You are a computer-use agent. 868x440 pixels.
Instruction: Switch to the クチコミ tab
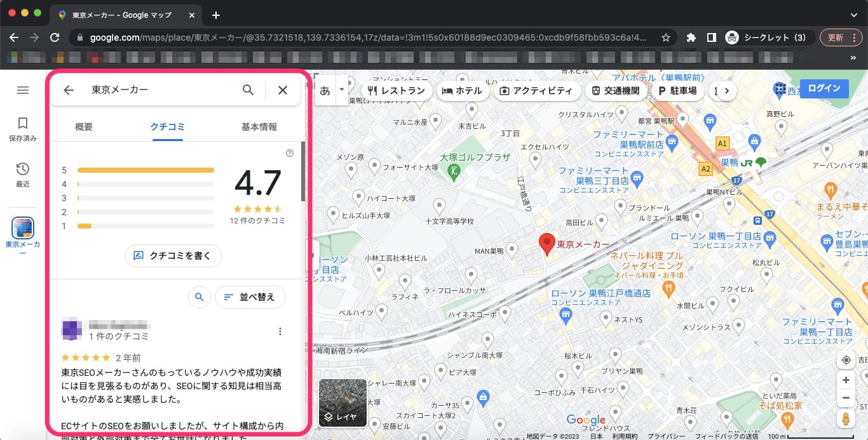(167, 127)
